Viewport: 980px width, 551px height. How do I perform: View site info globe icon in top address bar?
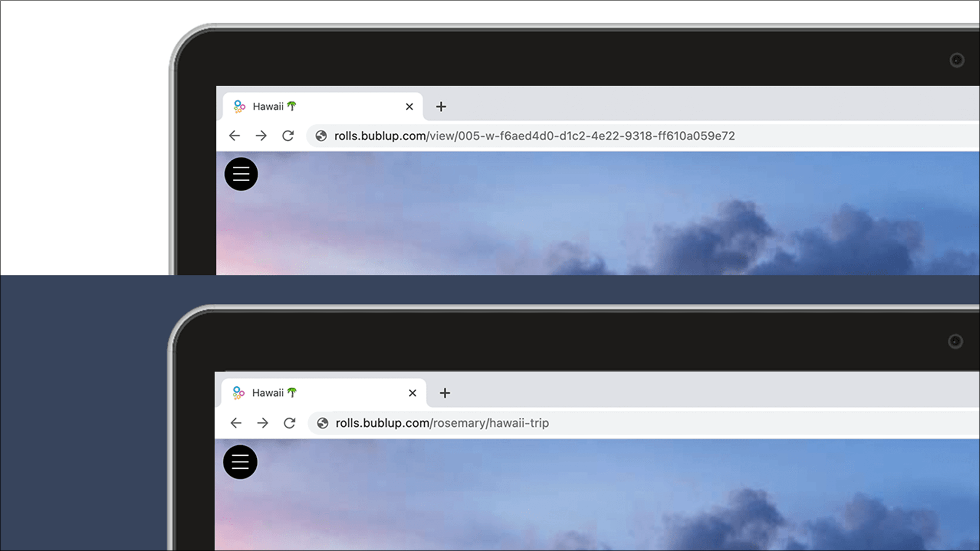[x=321, y=136]
